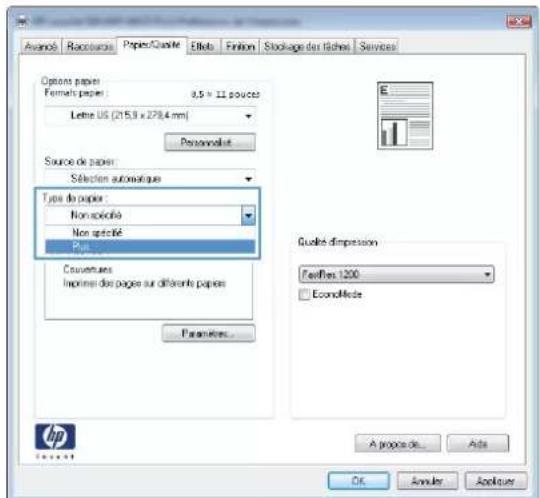Image resolution: width=540 pixels, height=498 pixels.
Task: Click the page preview thumbnail
Action: point(405,116)
